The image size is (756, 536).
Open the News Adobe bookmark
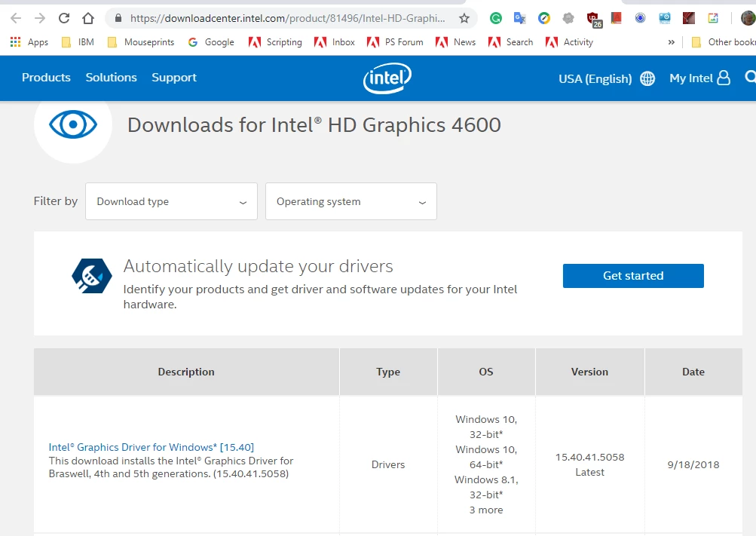[455, 42]
